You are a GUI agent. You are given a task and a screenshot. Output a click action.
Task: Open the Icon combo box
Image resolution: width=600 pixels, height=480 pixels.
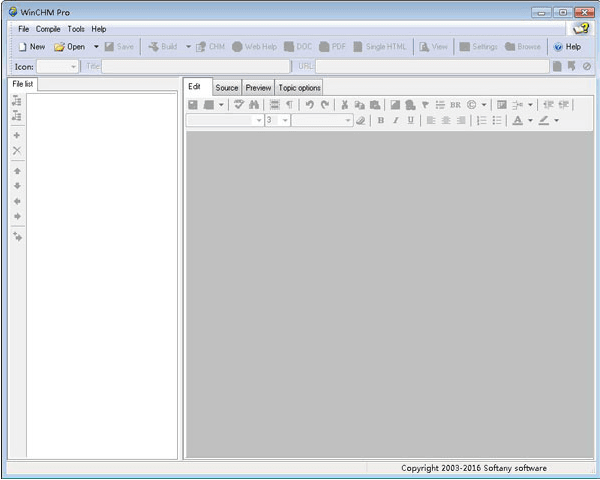[59, 66]
